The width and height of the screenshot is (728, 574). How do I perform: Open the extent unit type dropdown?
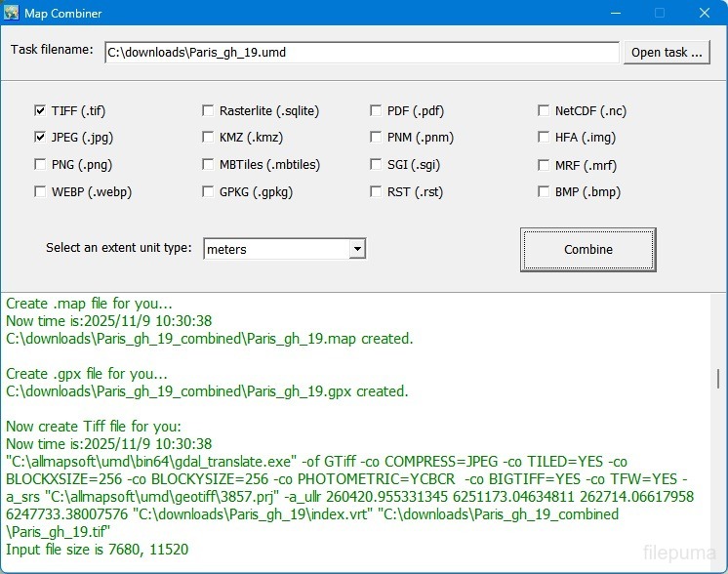pos(357,250)
